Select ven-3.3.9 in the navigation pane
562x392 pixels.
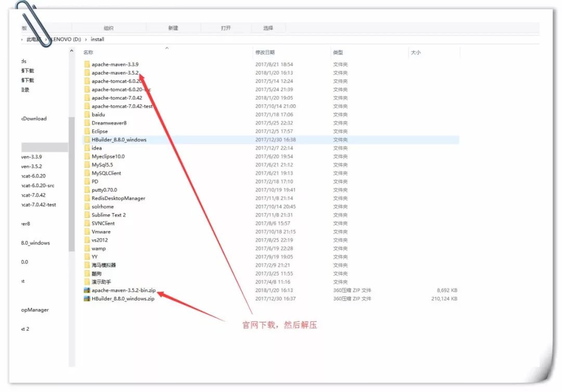[32, 157]
